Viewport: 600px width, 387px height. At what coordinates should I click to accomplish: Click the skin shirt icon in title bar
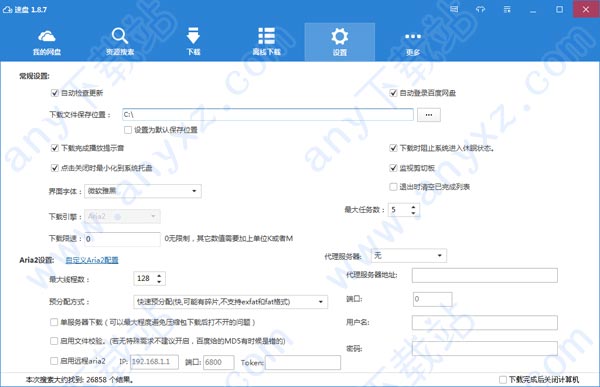[481, 9]
